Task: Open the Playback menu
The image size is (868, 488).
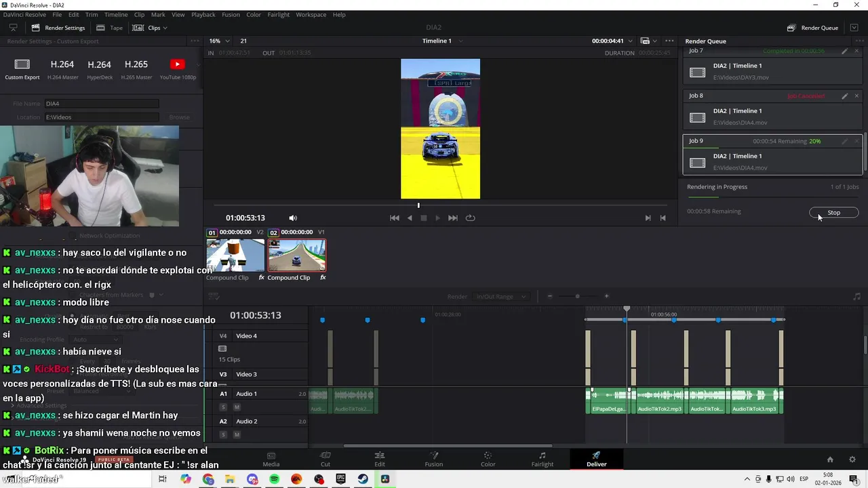Action: point(203,14)
